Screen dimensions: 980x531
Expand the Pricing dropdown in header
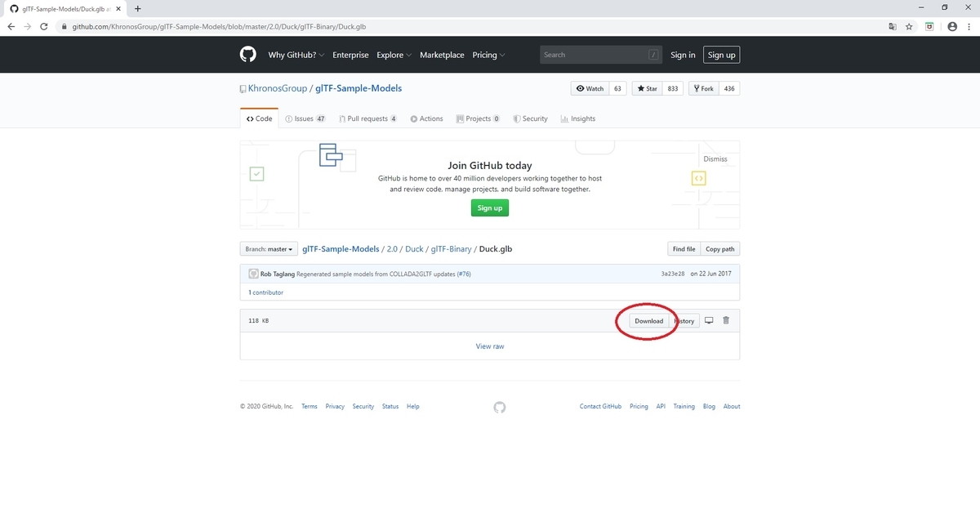pyautogui.click(x=488, y=55)
